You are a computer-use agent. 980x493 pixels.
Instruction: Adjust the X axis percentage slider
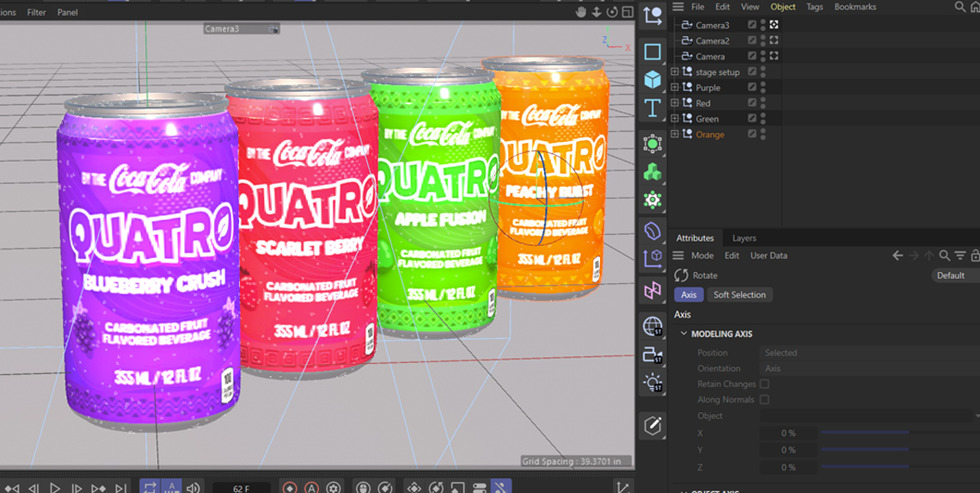coord(864,432)
